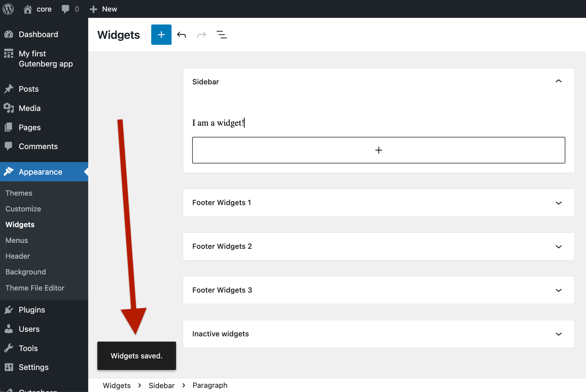Screen dimensions: 586x392
Task: Select Sidebar in the block breadcrumb
Action: [x=161, y=385]
